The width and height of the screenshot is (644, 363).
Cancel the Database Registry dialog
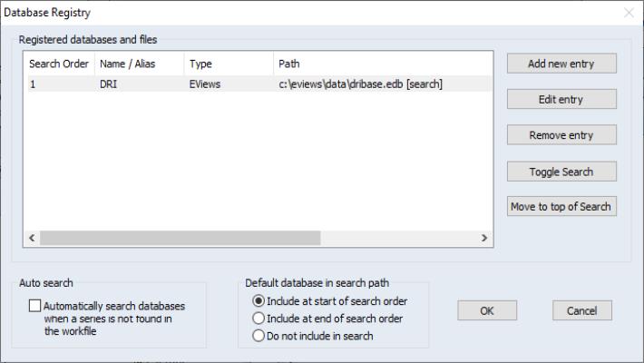click(581, 310)
